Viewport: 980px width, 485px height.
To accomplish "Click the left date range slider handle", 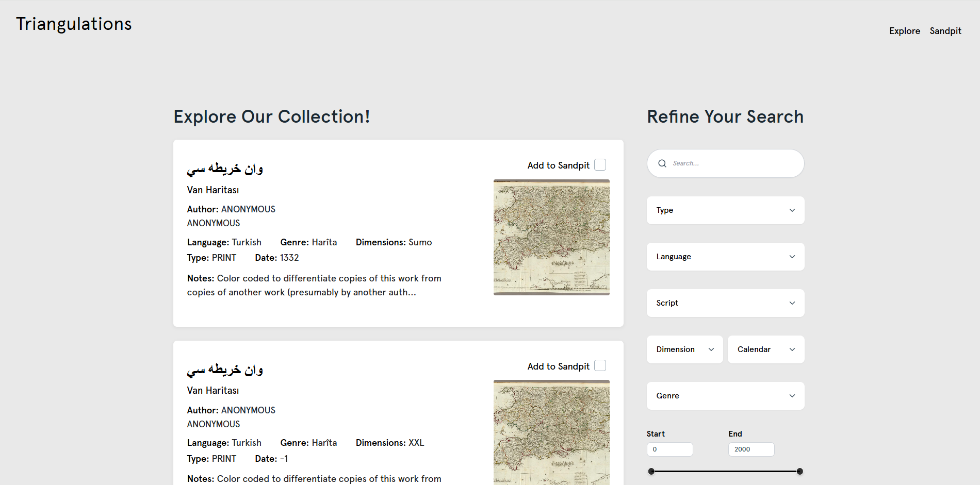I will point(651,471).
